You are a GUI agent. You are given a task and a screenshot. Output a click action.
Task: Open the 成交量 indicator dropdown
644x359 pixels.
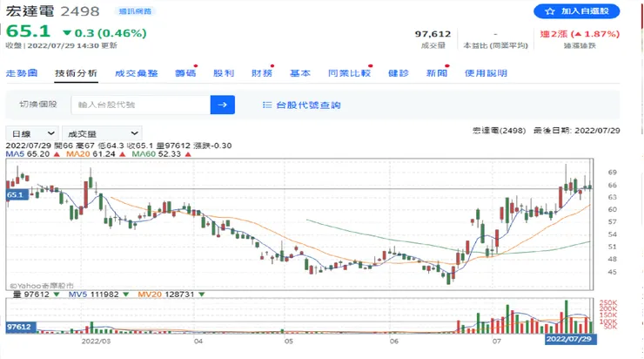point(103,133)
